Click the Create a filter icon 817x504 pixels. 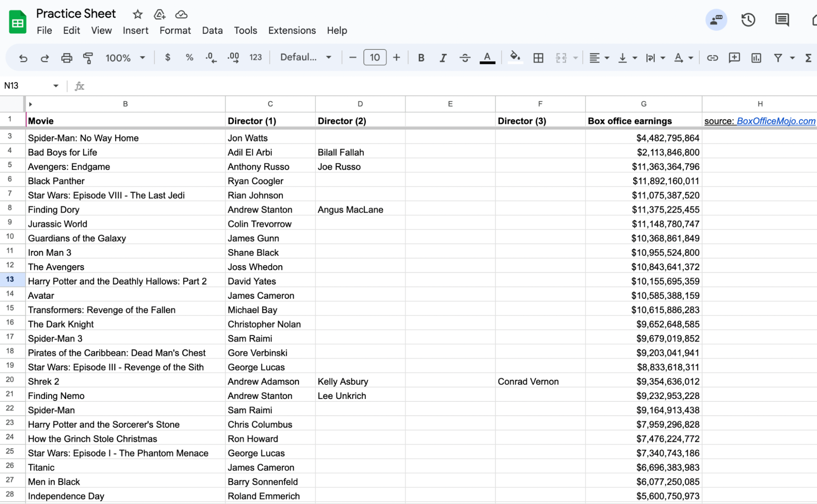(x=778, y=58)
